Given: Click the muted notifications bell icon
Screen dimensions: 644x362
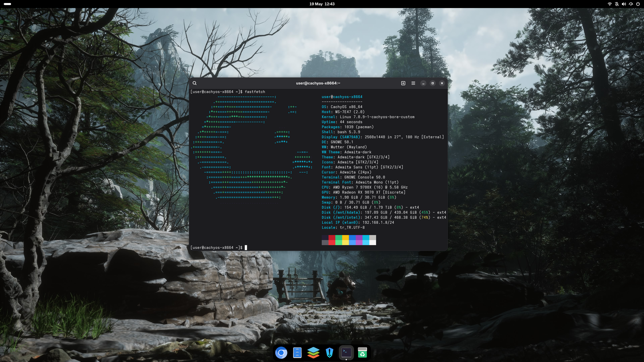Looking at the screenshot, I should point(617,4).
